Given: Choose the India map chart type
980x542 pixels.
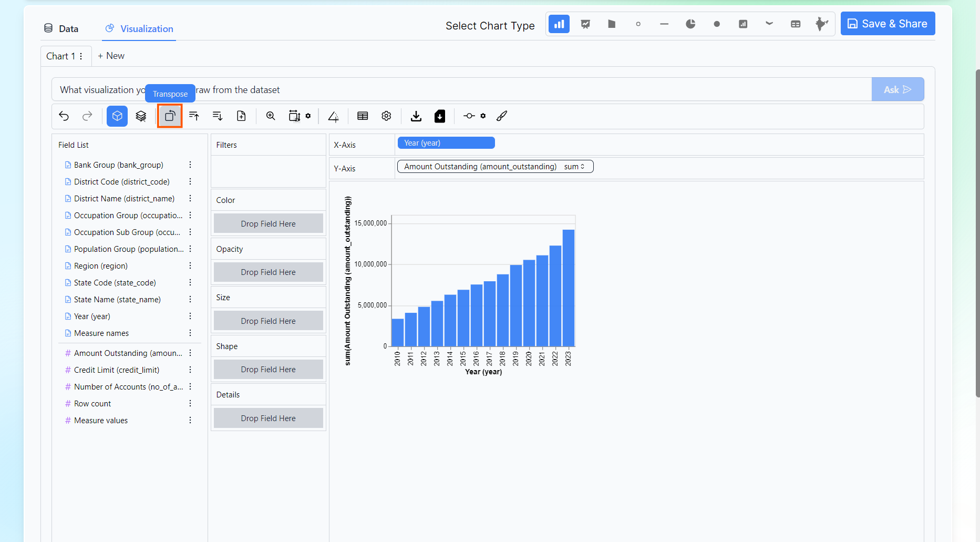Looking at the screenshot, I should (821, 24).
